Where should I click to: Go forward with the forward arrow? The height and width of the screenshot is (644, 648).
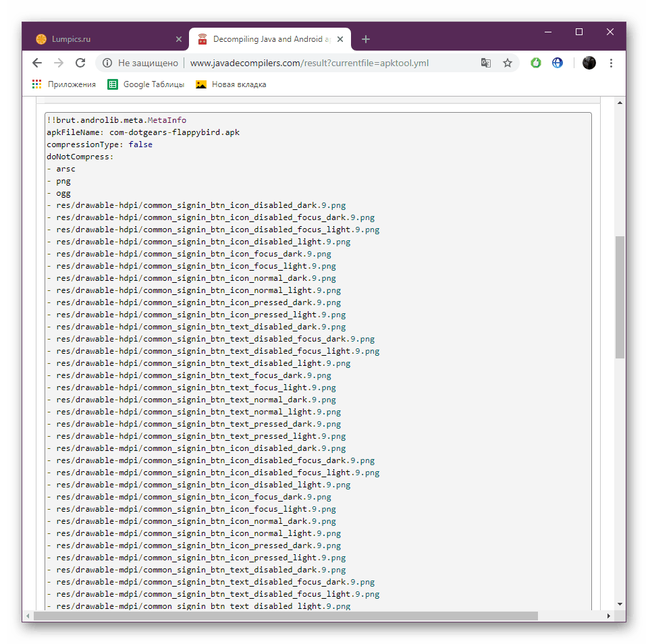pos(59,63)
